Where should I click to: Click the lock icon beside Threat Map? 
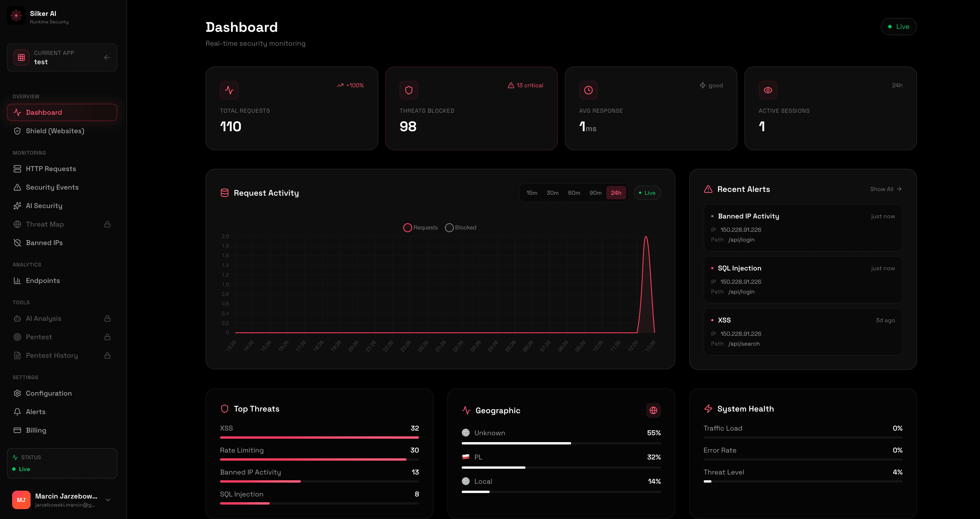tap(107, 224)
